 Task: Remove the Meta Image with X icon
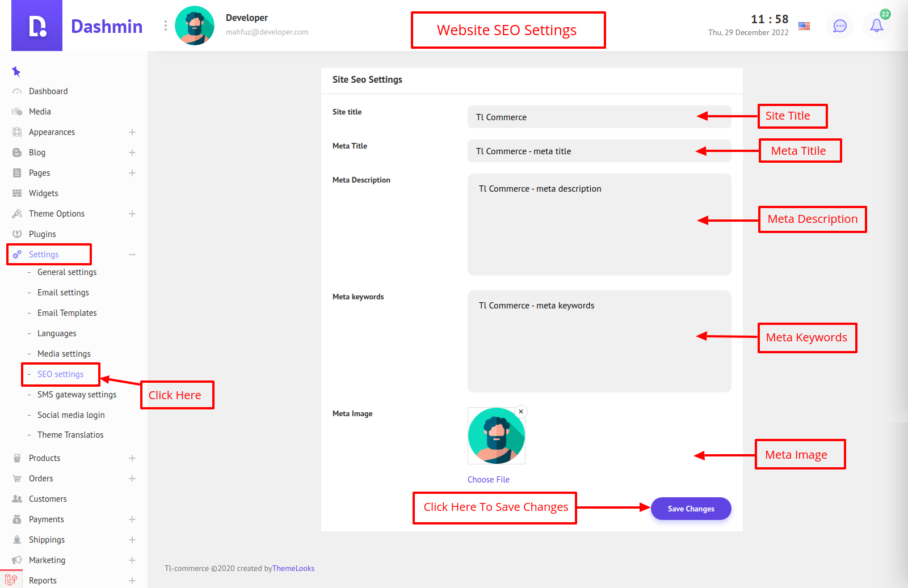pyautogui.click(x=520, y=412)
